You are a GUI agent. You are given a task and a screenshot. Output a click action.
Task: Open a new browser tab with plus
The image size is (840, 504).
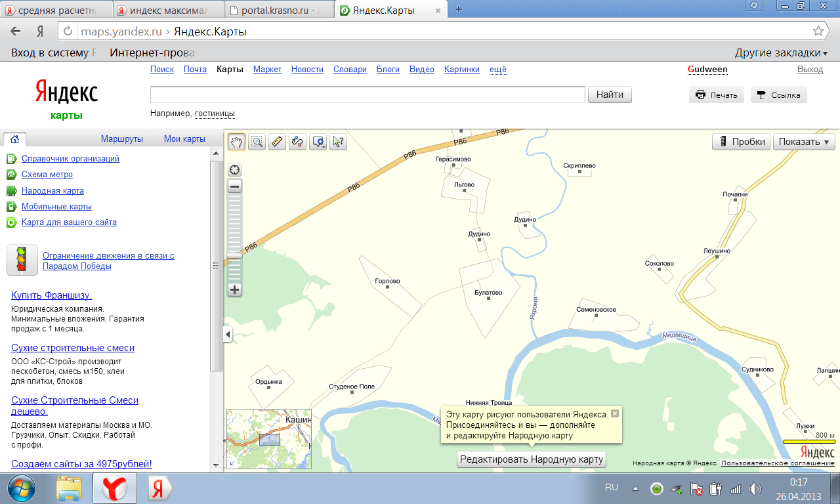tap(459, 9)
